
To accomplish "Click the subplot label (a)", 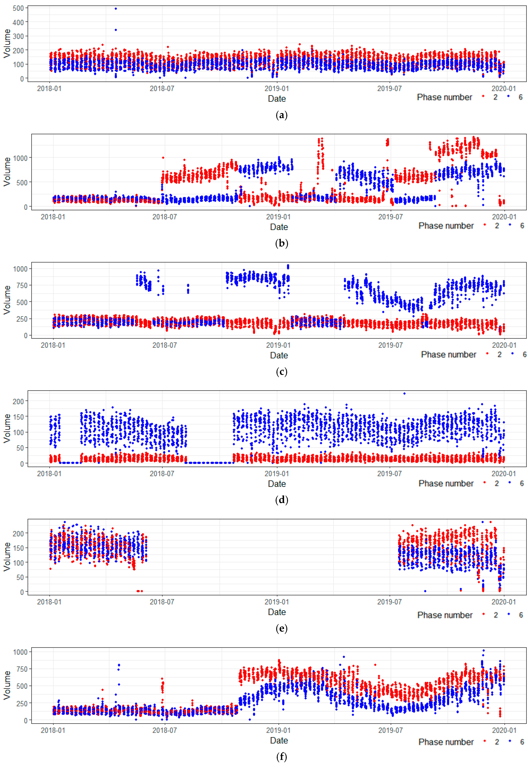I will click(x=282, y=115).
